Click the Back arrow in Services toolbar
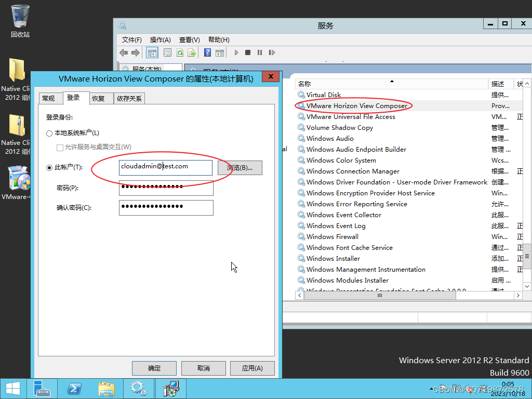532x399 pixels. point(124,52)
